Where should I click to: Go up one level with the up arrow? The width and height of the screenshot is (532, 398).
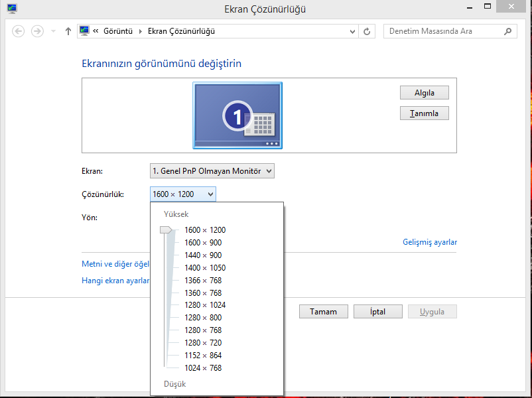(68, 31)
